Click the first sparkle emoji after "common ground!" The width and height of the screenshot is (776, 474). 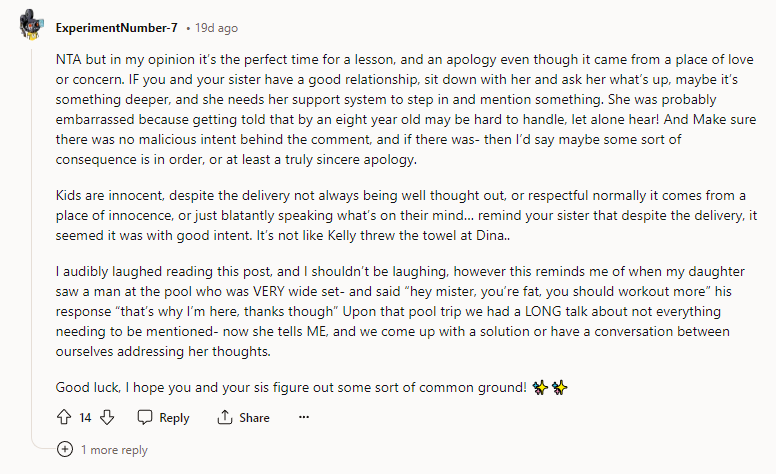(x=540, y=387)
